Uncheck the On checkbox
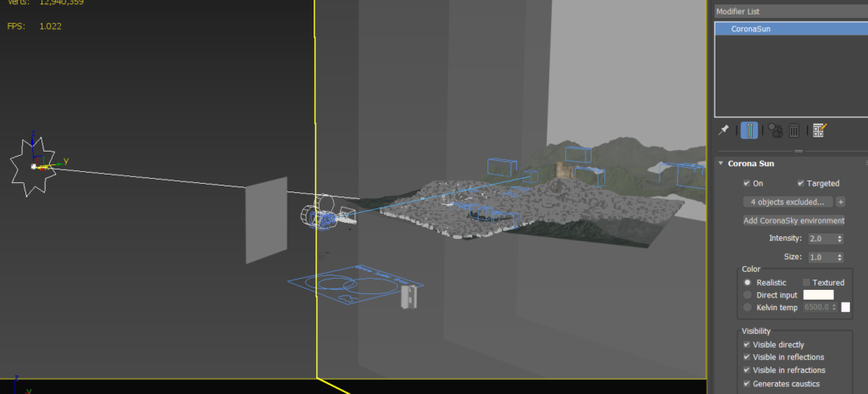This screenshot has height=394, width=868. tap(747, 183)
